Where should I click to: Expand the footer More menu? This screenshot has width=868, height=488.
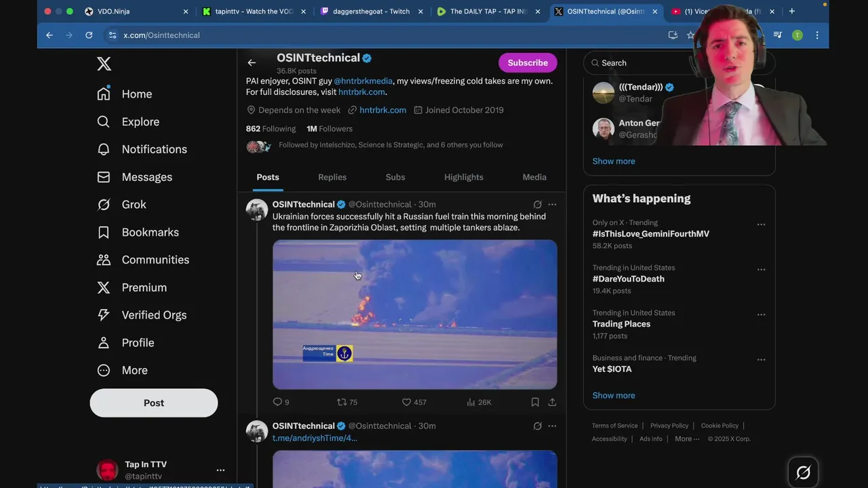(x=688, y=439)
